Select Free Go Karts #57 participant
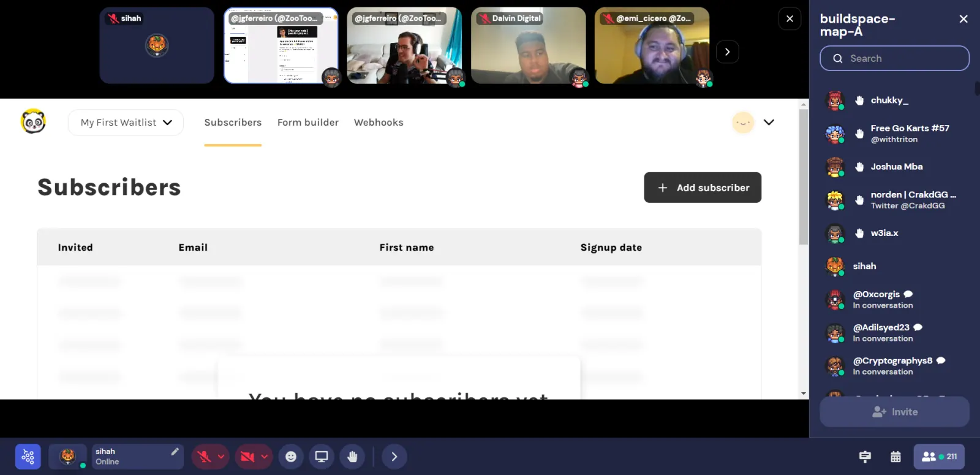Viewport: 980px width, 475px height. pos(894,134)
